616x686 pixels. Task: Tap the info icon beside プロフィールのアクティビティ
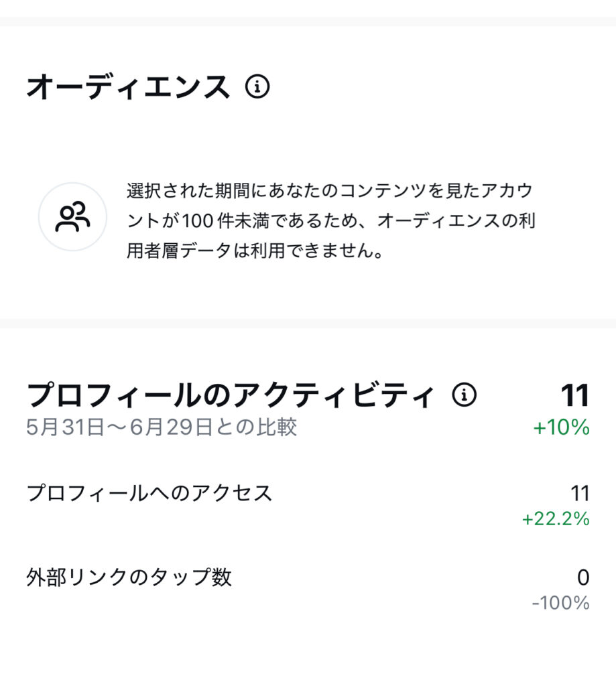pyautogui.click(x=464, y=395)
